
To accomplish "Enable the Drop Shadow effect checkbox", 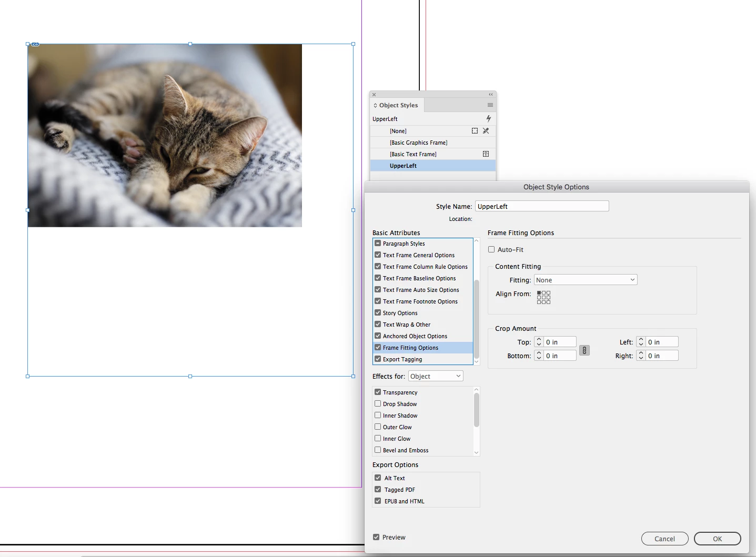I will point(378,404).
